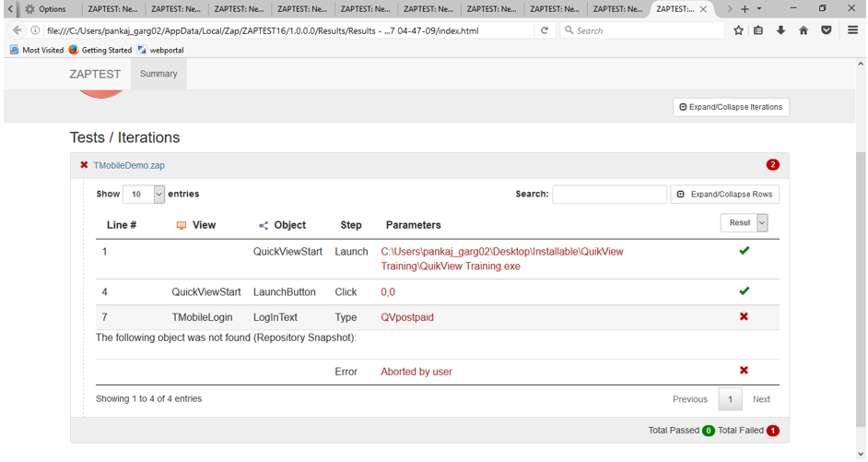Click the red X on Aborted by user row
This screenshot has height=462, width=868.
click(744, 370)
